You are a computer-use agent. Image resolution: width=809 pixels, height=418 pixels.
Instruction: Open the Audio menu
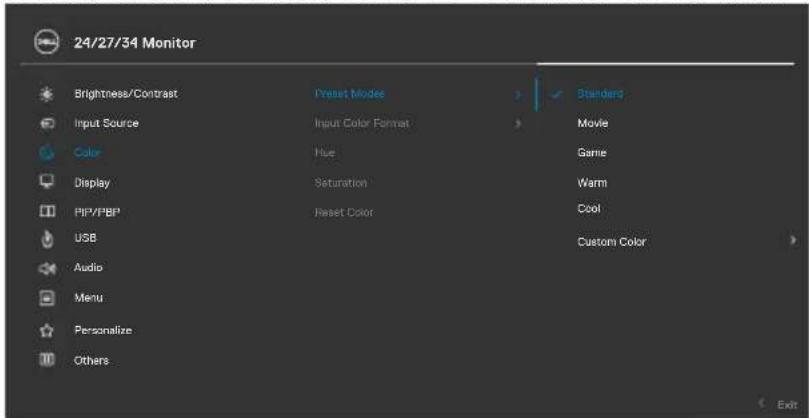(88, 268)
